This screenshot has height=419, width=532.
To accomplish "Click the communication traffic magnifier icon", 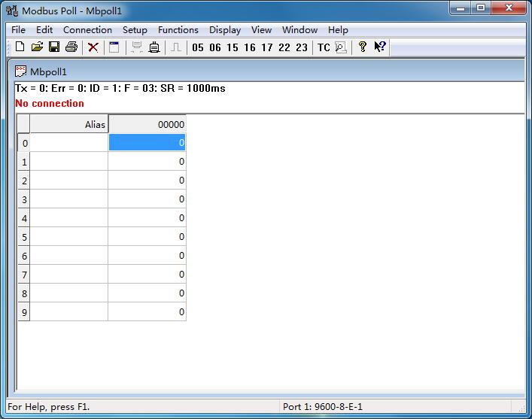I will click(x=341, y=47).
